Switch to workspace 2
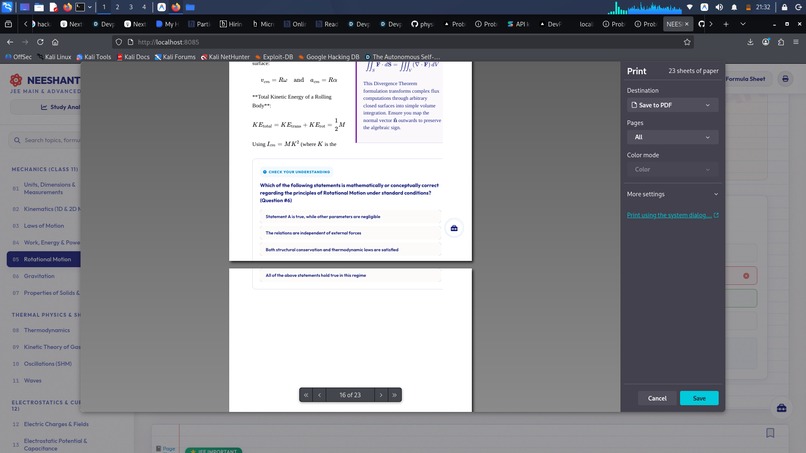806x453 pixels. coord(117,7)
